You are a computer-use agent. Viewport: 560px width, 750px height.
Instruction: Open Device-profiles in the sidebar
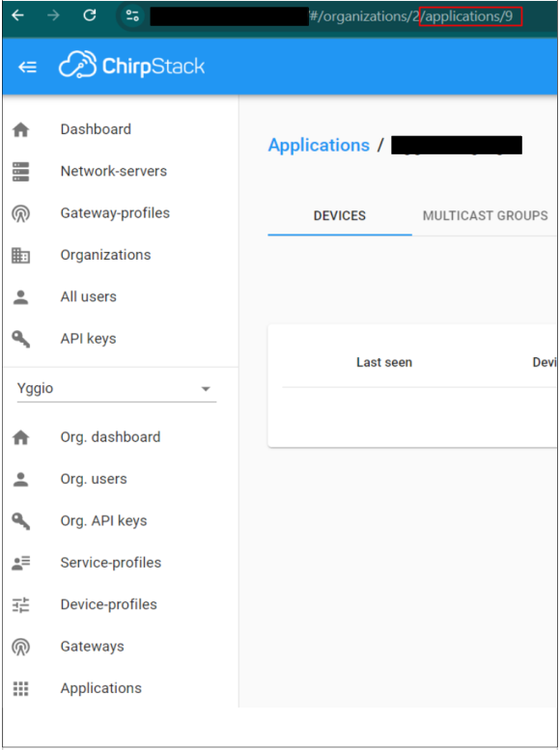coord(108,604)
